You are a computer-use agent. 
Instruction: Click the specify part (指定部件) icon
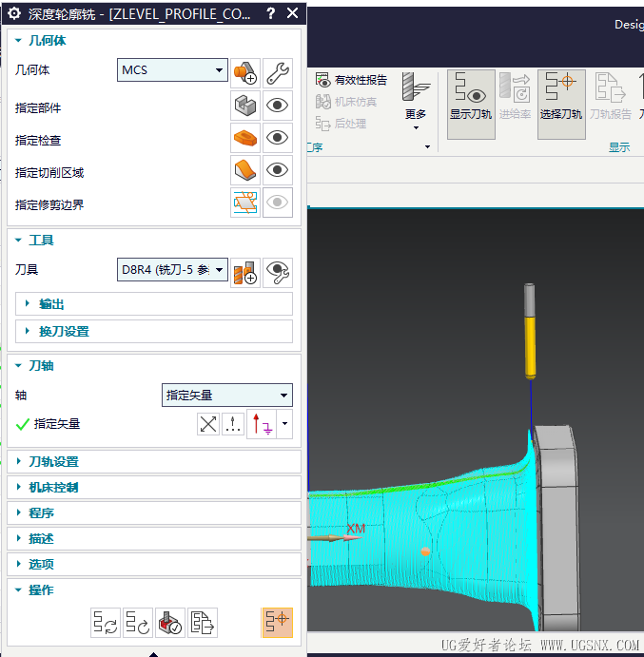pos(245,106)
